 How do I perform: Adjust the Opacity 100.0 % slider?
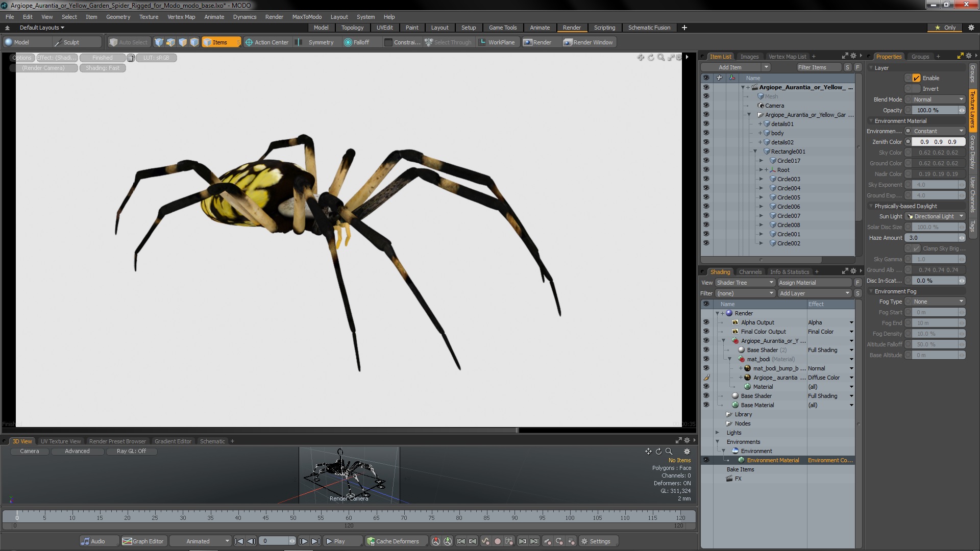(938, 110)
